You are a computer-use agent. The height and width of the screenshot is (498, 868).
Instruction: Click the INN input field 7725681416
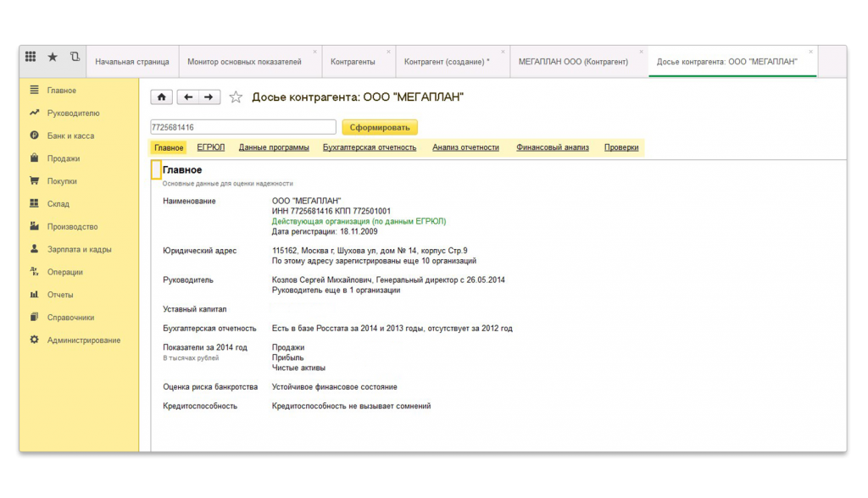243,127
